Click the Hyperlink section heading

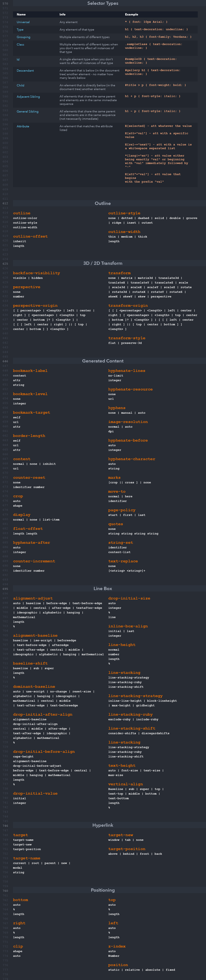pos(103,825)
